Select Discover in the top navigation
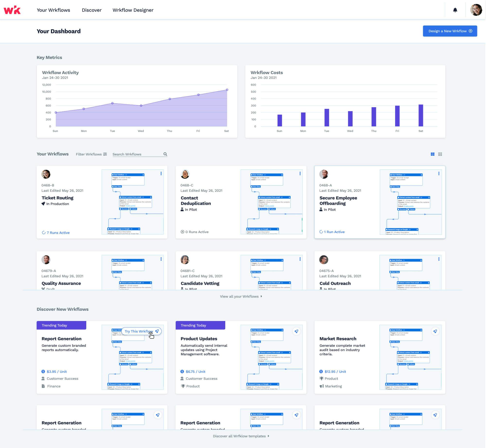This screenshot has width=486, height=448. coord(92,10)
